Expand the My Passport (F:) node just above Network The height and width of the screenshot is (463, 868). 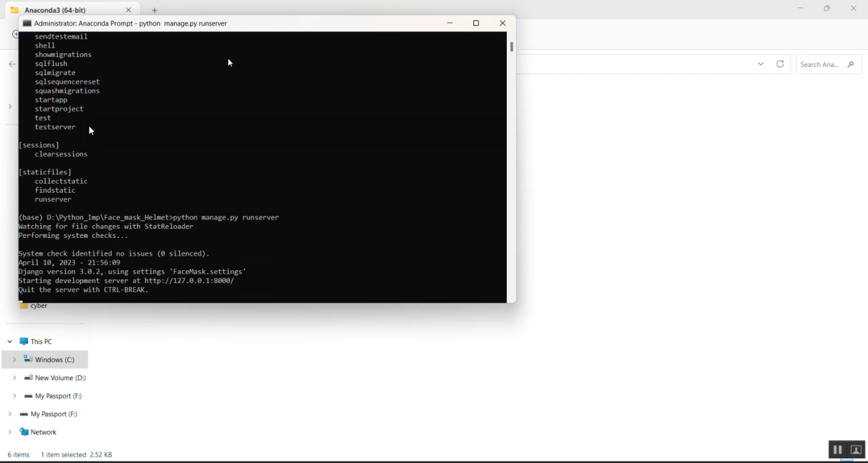(x=10, y=414)
